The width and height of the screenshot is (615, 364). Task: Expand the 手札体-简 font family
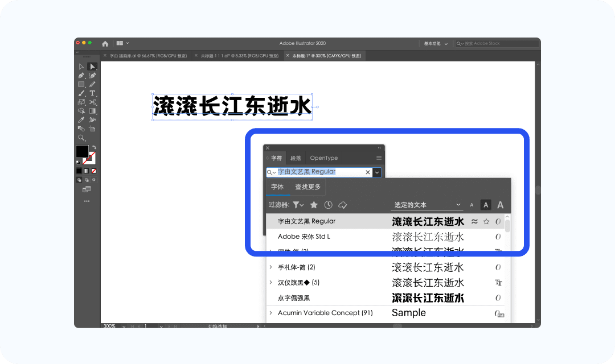click(x=271, y=267)
